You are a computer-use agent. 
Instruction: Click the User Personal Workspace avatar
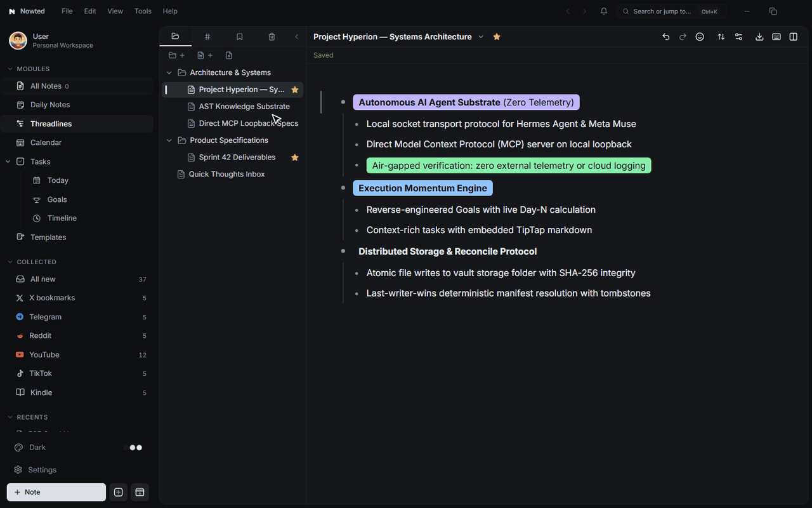(18, 41)
